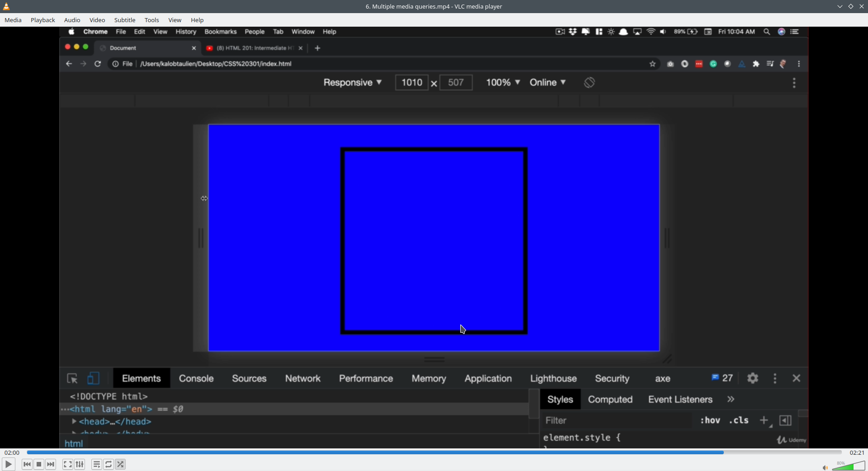Open the Lighthouse panel tab
The height and width of the screenshot is (471, 868).
click(x=553, y=378)
